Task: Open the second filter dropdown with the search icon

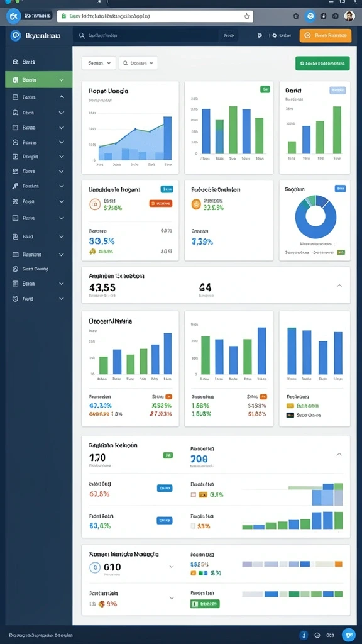Action: 138,64
